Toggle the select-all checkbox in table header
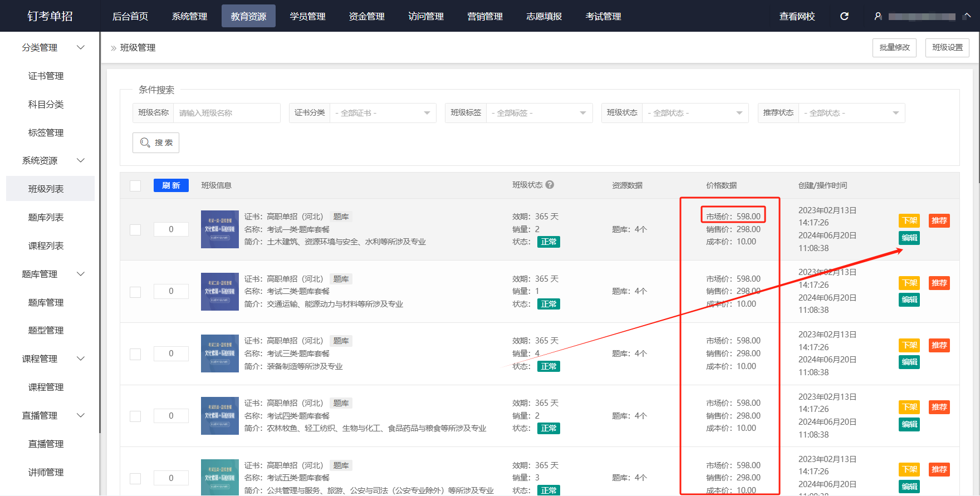Viewport: 980px width, 496px height. 135,185
